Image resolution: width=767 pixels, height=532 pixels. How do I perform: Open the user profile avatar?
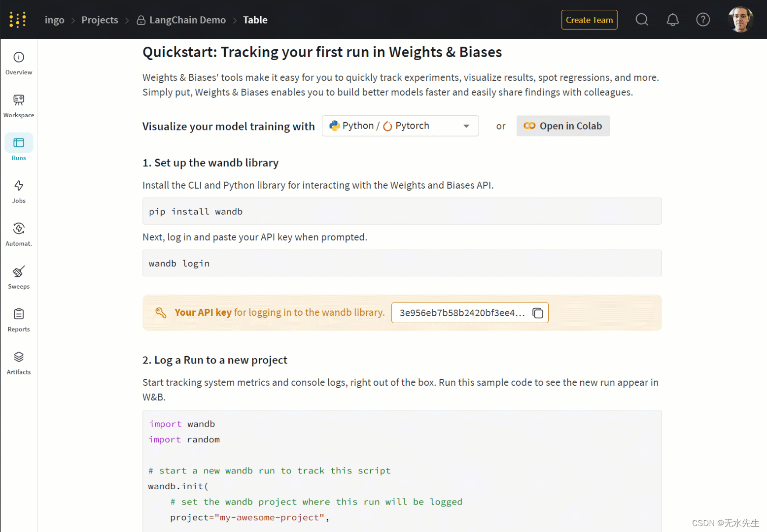click(x=741, y=20)
